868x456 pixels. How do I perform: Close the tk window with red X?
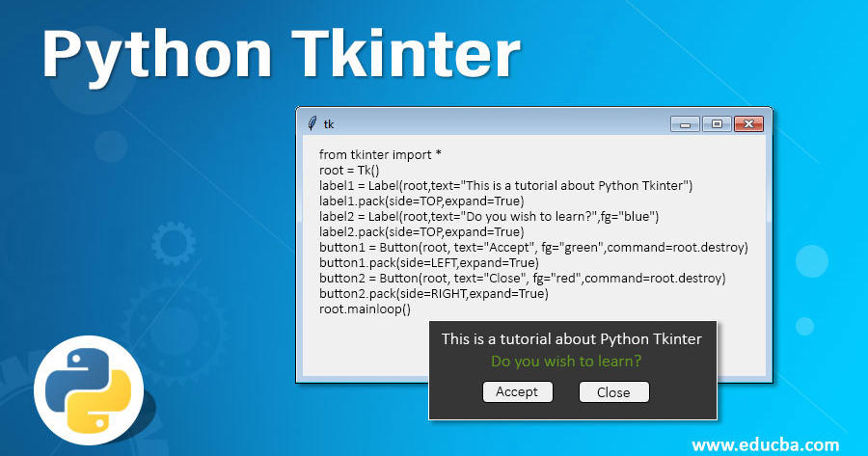(748, 124)
